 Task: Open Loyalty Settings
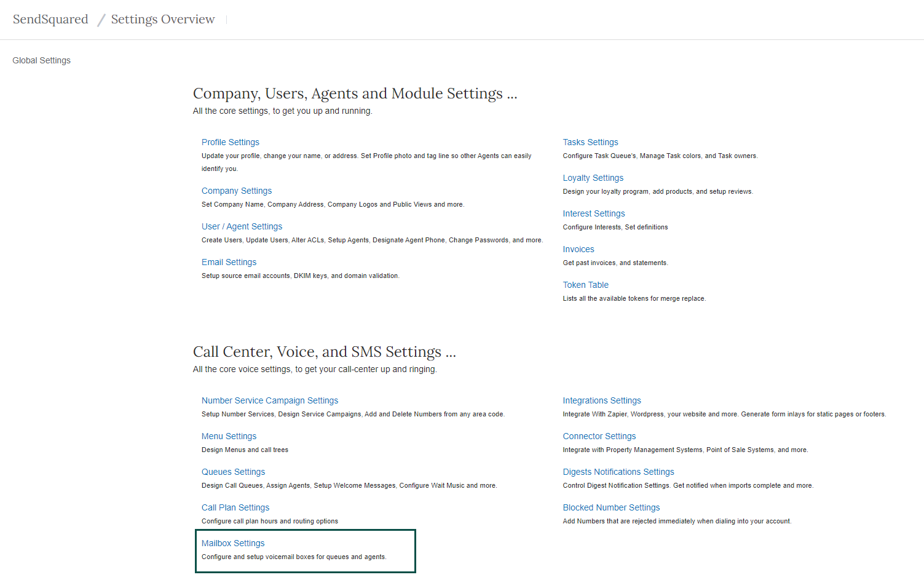[593, 178]
